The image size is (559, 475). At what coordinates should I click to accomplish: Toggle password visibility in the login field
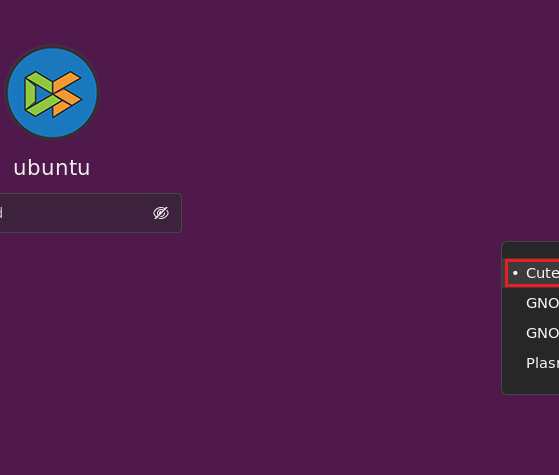click(161, 213)
